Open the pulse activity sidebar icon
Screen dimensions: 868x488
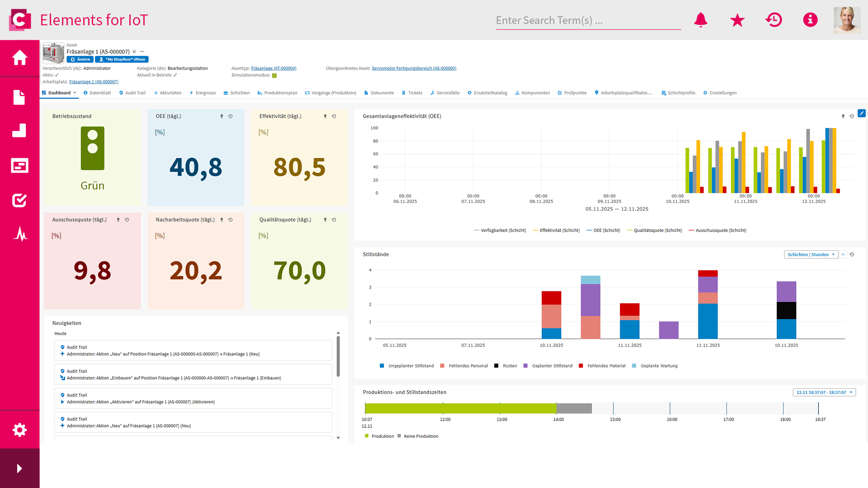tap(19, 234)
